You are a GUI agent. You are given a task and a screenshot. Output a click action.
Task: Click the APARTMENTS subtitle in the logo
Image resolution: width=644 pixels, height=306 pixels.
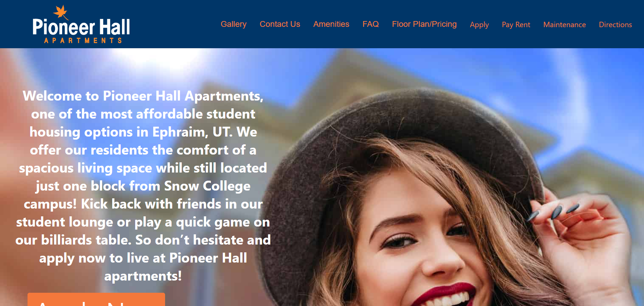click(83, 41)
